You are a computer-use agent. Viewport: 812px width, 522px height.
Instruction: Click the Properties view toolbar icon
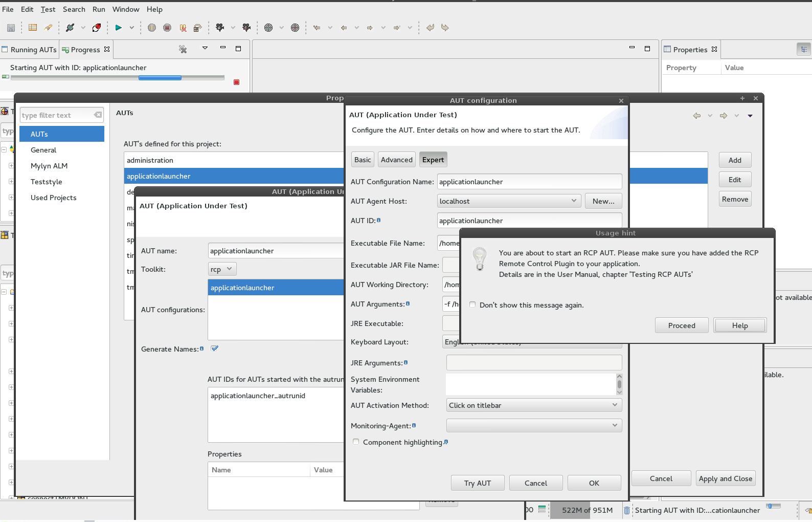(804, 49)
